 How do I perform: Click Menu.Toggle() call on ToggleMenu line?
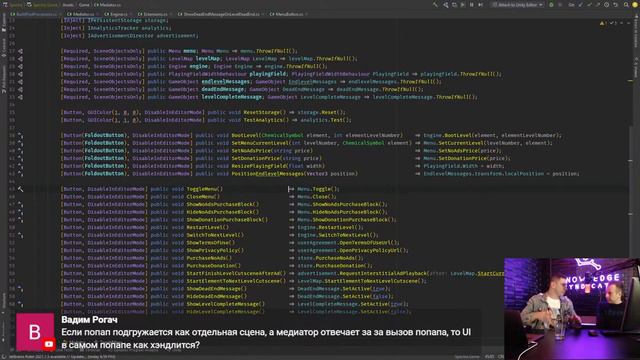click(x=318, y=189)
